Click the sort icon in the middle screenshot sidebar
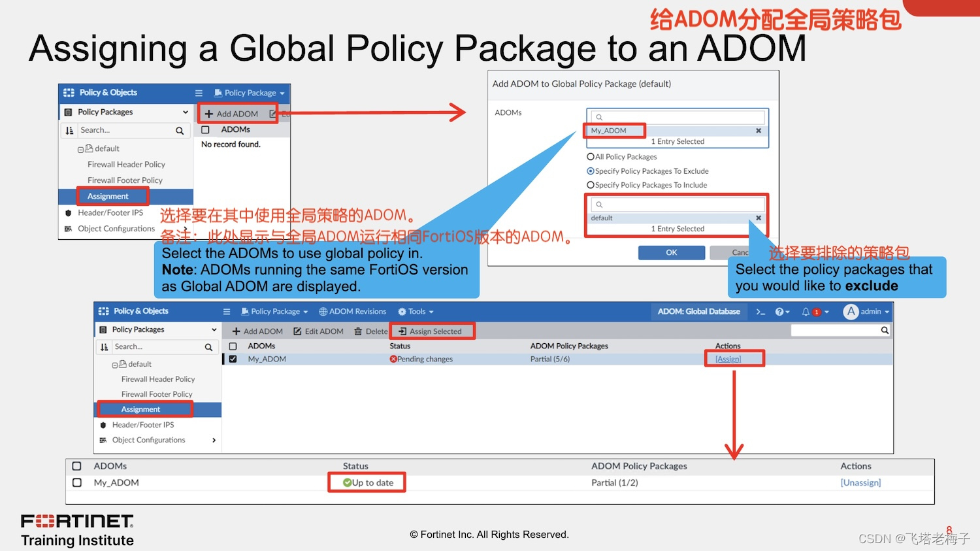980x551 pixels. [x=105, y=347]
